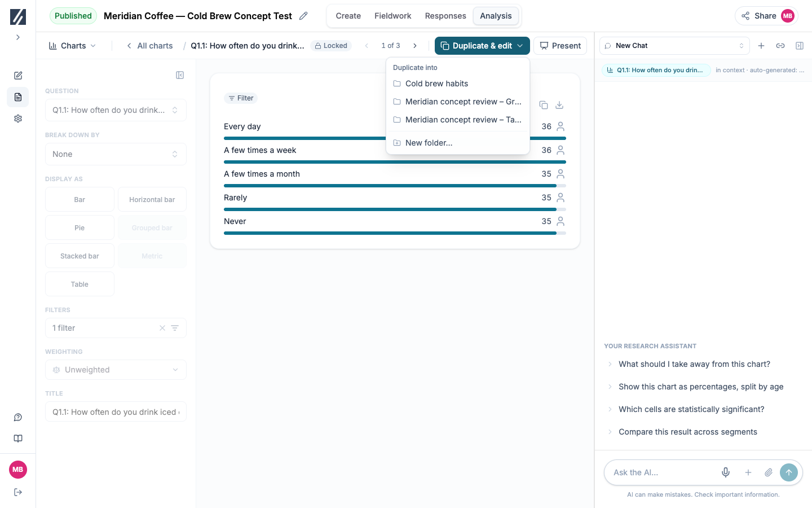Open the documentation book icon
The height and width of the screenshot is (508, 812).
coord(18,439)
